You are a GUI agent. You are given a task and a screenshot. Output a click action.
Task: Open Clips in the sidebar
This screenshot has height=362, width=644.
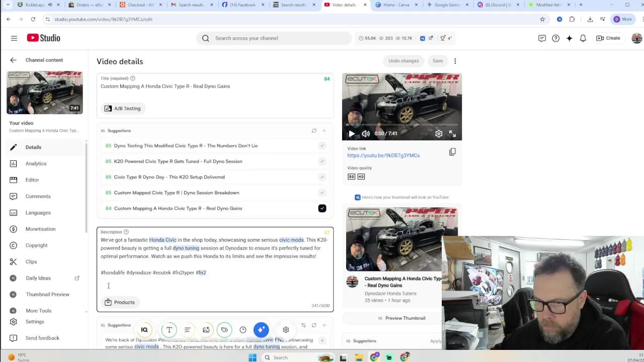44,261
